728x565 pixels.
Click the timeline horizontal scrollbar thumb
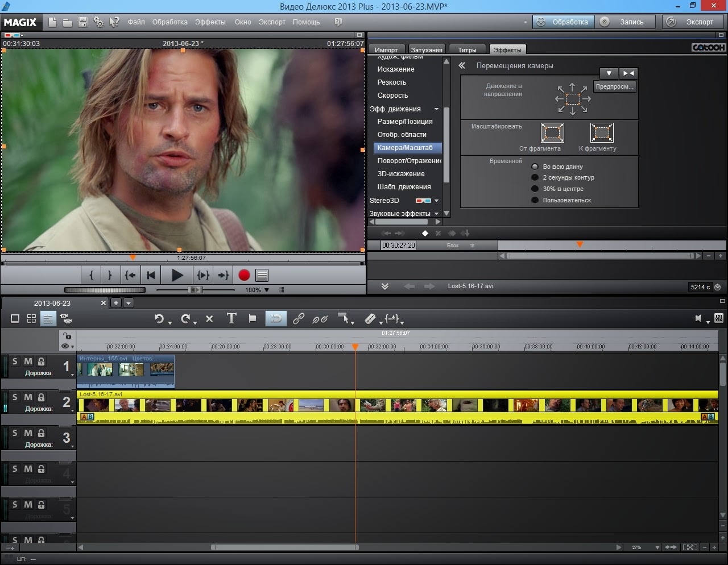[285, 547]
